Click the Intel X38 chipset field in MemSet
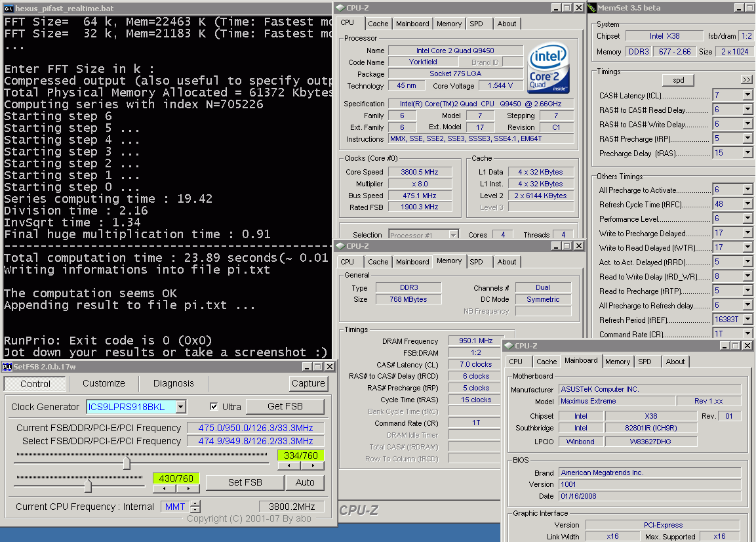The image size is (756, 542). click(x=664, y=35)
